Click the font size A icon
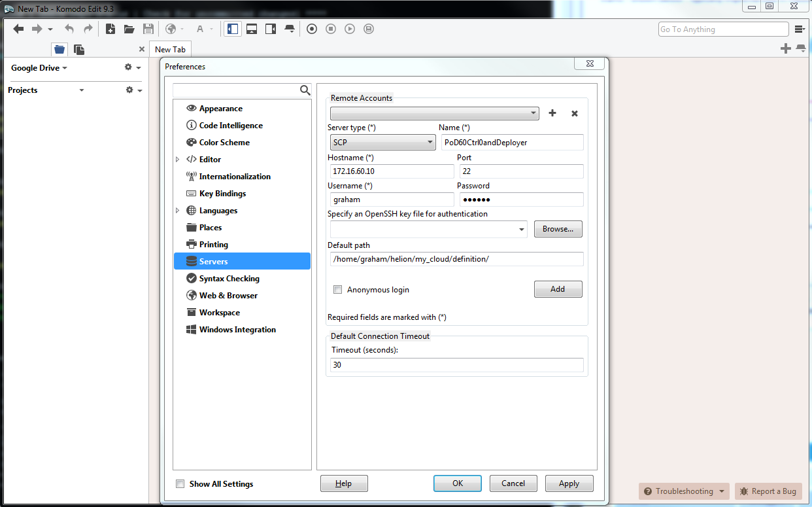This screenshot has height=507, width=812. (x=200, y=29)
